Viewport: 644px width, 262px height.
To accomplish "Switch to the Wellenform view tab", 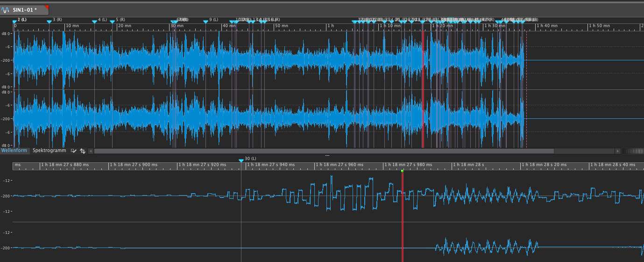I will click(14, 151).
